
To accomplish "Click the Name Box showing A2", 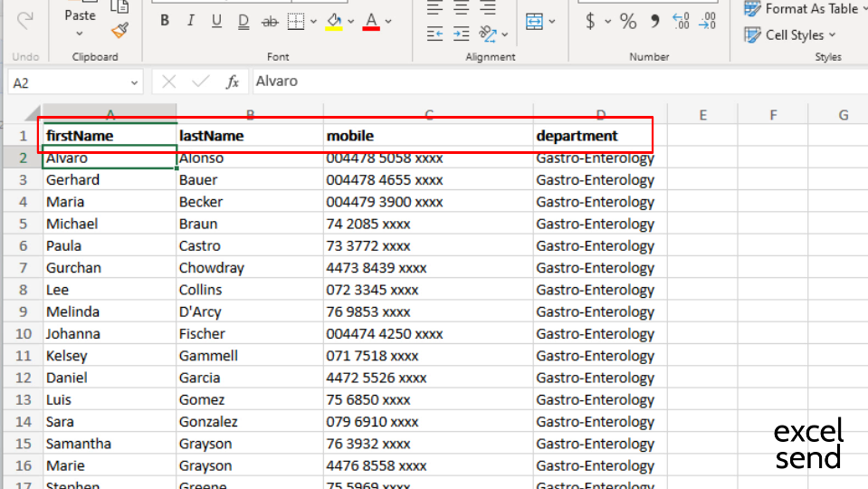I will point(69,83).
